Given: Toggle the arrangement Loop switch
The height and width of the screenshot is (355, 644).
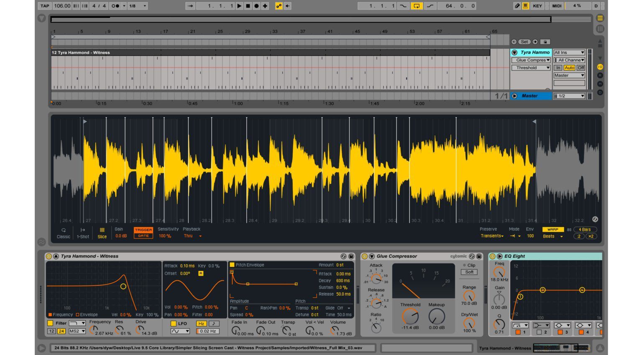Looking at the screenshot, I should point(417,6).
